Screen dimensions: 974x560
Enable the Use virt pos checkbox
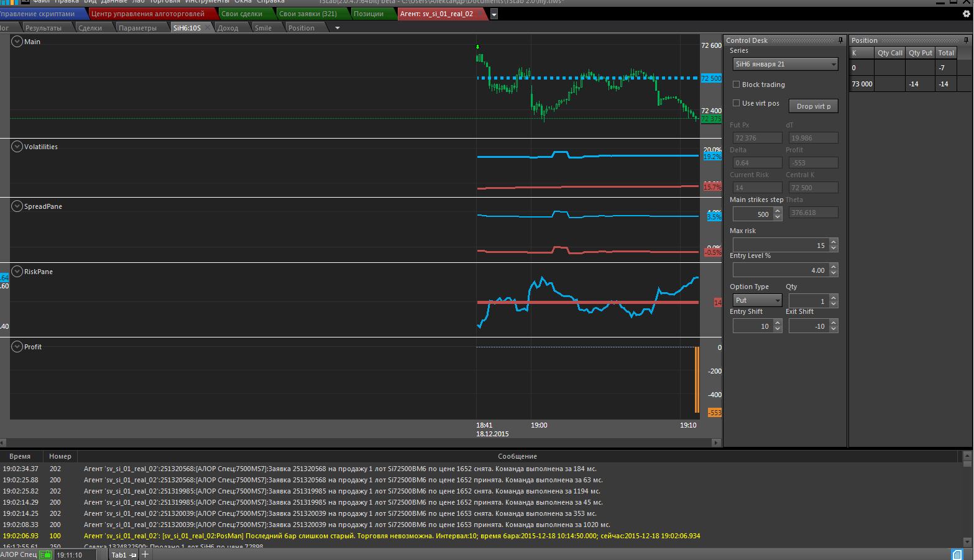[x=737, y=103]
